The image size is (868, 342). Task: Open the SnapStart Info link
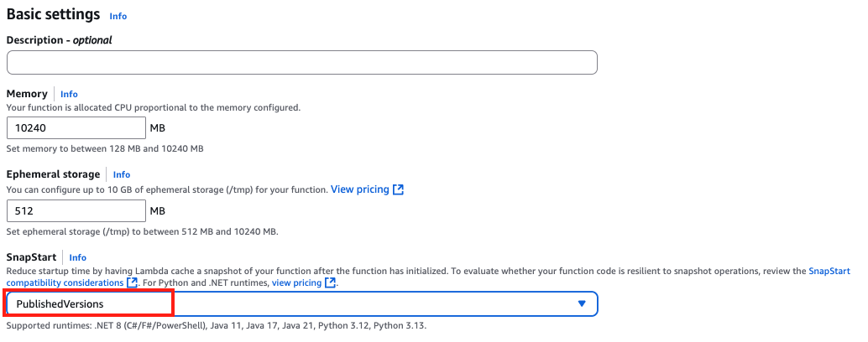78,258
